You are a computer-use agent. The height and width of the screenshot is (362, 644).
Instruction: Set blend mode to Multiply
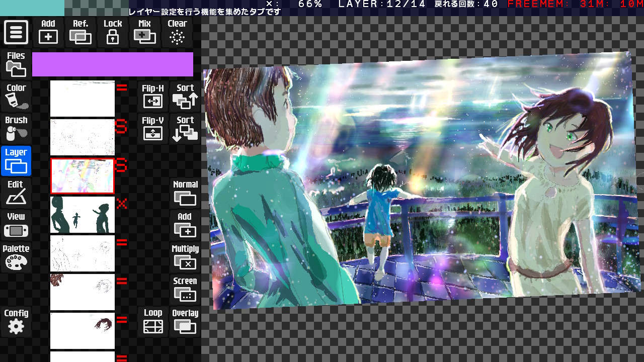point(185,257)
